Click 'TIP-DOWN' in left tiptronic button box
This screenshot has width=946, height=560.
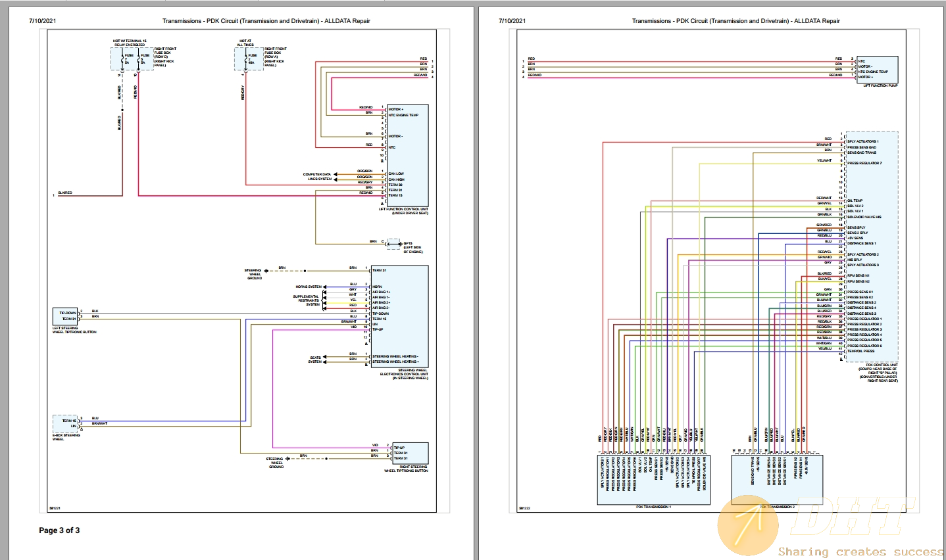(x=68, y=313)
